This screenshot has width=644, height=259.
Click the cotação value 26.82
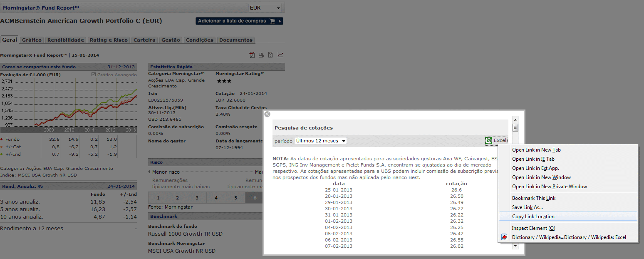[456, 246]
